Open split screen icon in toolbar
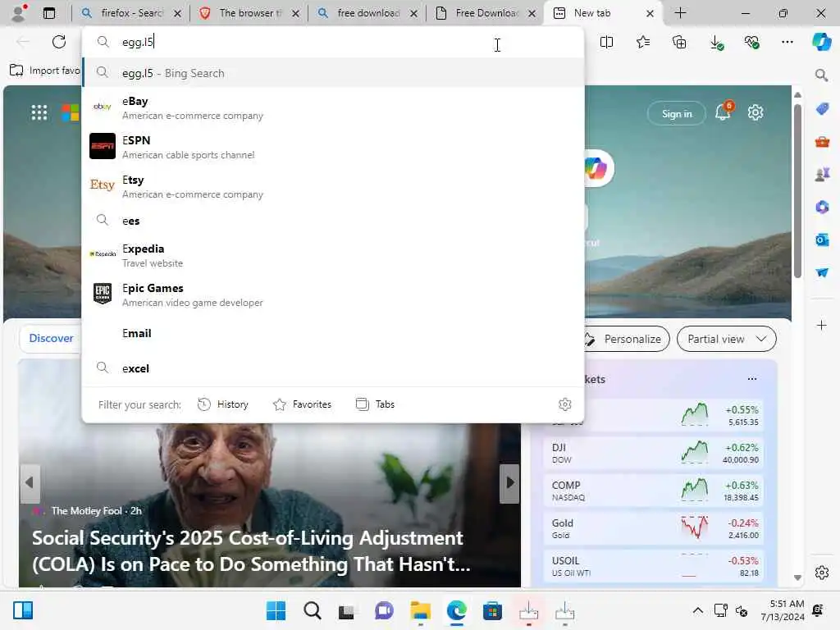Screen dimensions: 840x630 [x=606, y=42]
